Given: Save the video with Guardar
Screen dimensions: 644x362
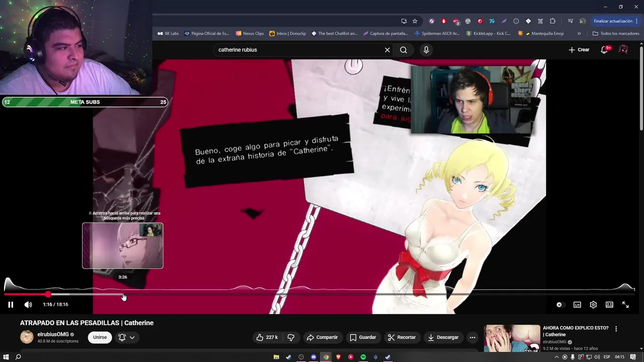Looking at the screenshot, I should (x=363, y=337).
